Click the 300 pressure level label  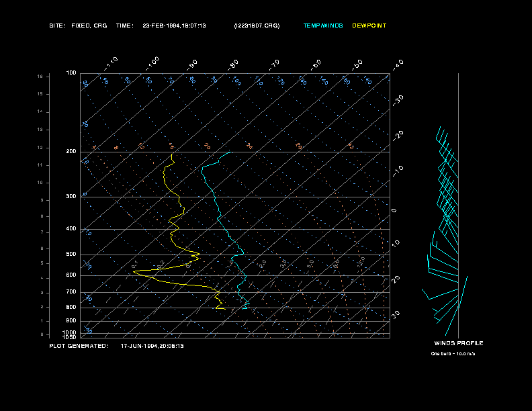[71, 196]
